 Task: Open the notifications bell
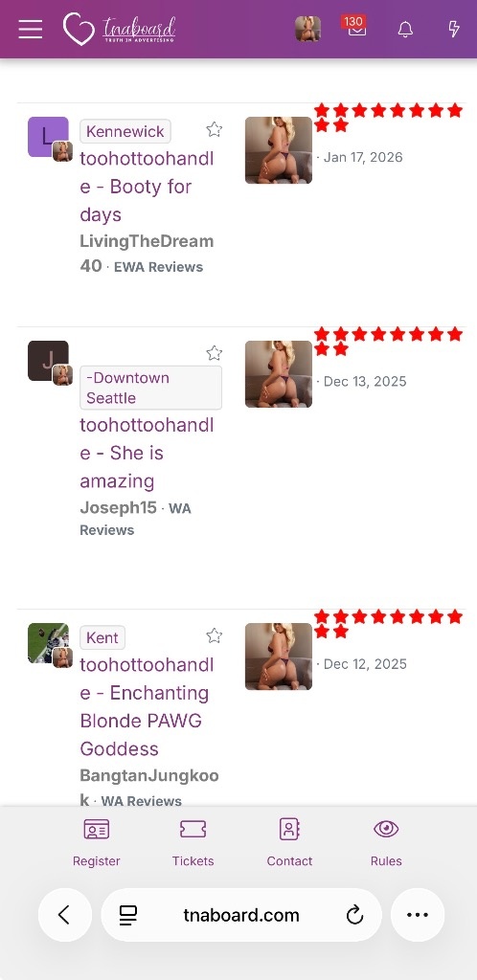406,29
